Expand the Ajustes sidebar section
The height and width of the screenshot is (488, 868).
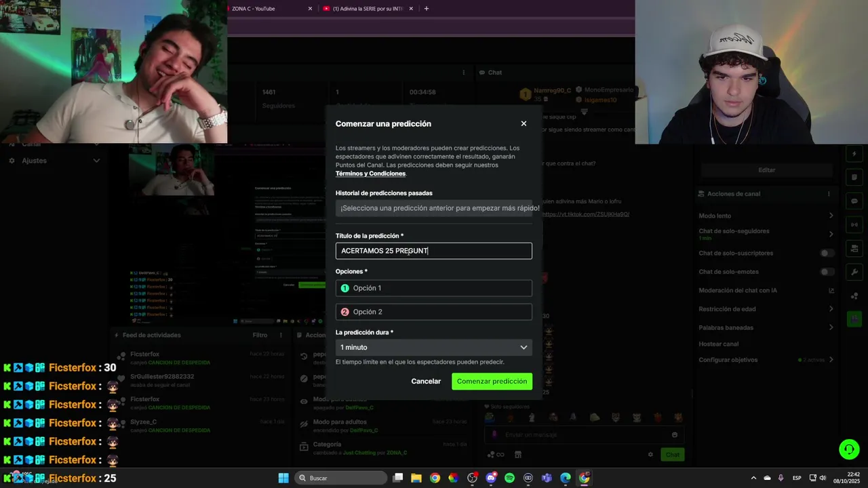96,161
